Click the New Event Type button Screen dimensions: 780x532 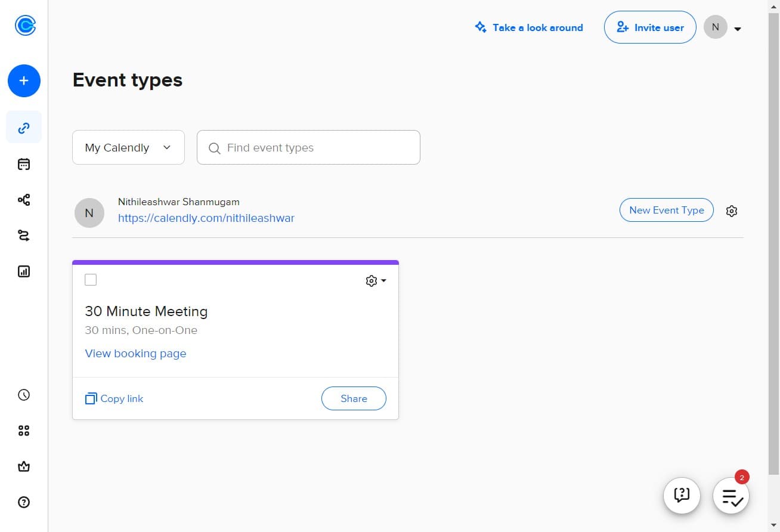click(x=666, y=210)
